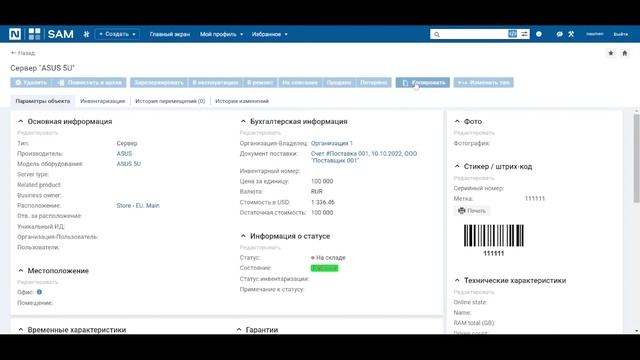Click the Копировать button
Viewport: 640px width, 360px height.
pos(423,82)
